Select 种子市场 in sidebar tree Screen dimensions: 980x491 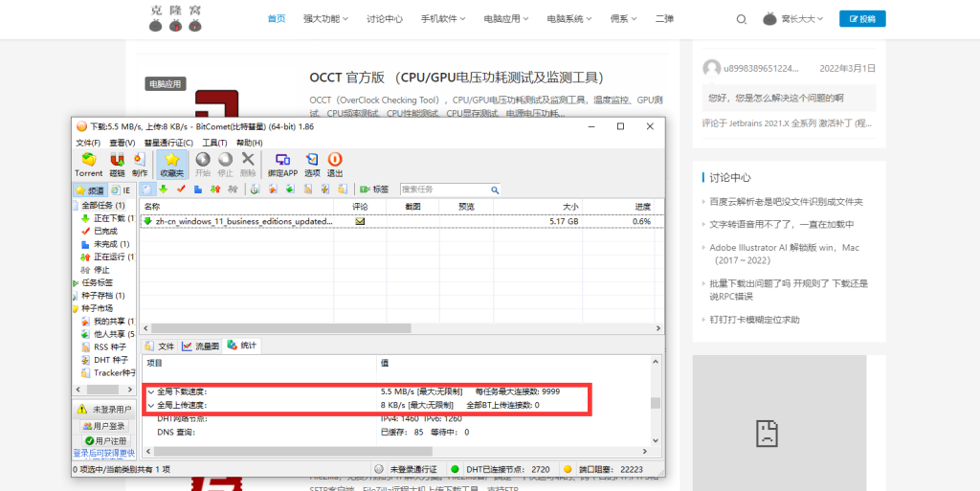[x=97, y=308]
